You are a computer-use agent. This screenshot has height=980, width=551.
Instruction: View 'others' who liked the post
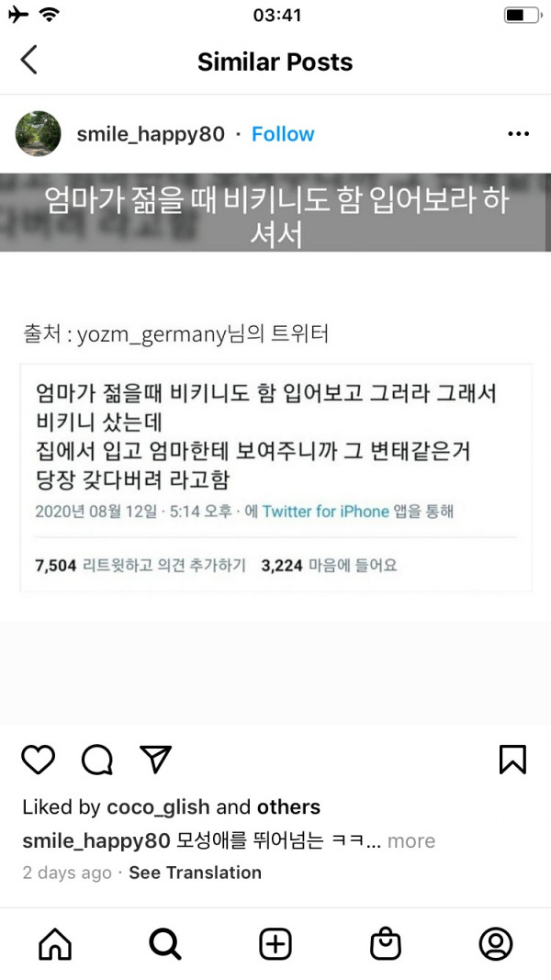click(x=288, y=807)
